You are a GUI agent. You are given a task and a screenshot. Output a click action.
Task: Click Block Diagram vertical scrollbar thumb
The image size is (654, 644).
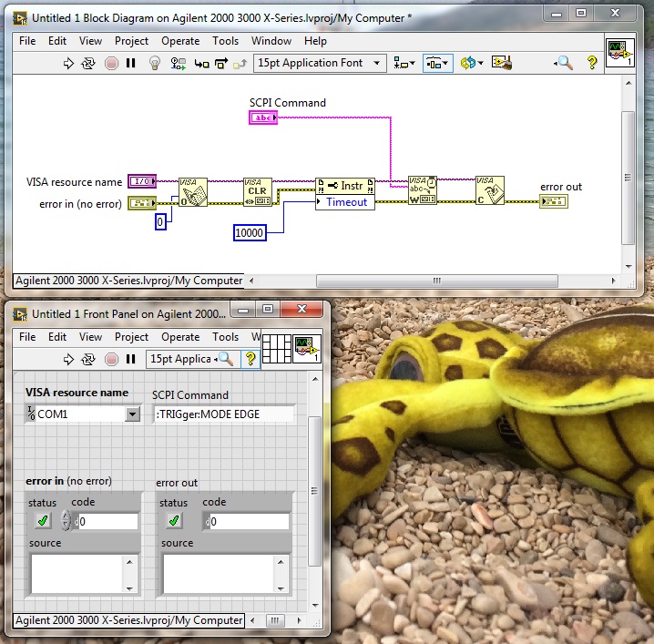click(x=628, y=178)
